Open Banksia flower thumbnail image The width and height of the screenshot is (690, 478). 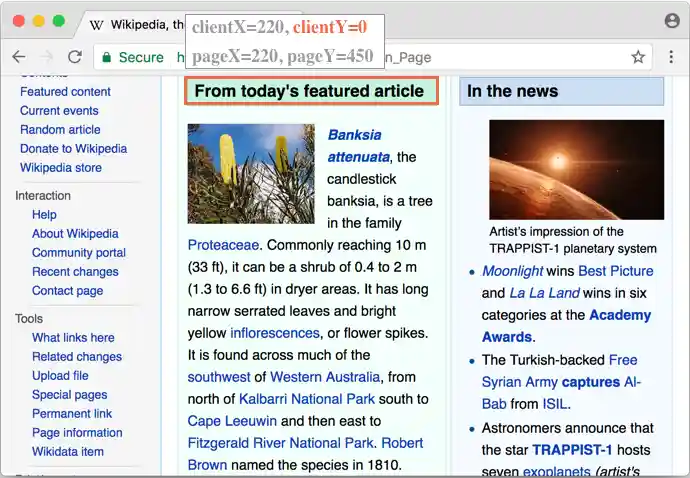[251, 173]
